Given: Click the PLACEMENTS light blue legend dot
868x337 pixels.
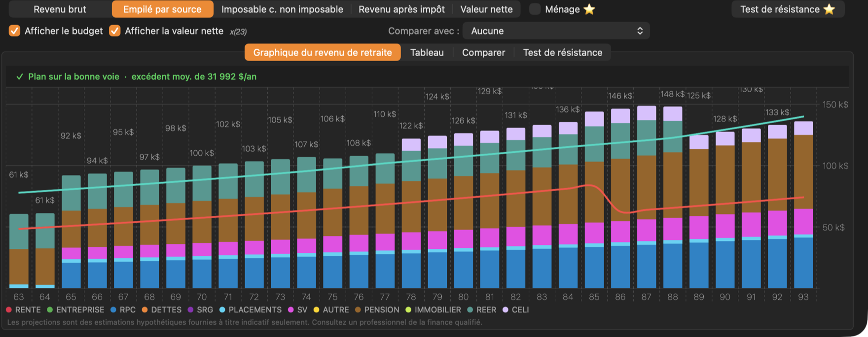Looking at the screenshot, I should [x=222, y=310].
